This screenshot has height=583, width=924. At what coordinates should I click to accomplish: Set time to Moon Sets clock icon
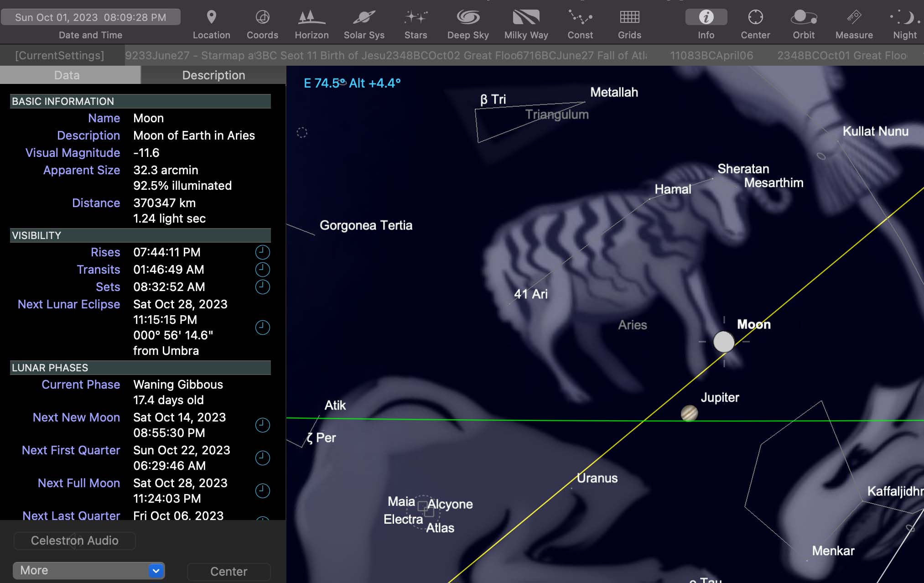point(262,287)
